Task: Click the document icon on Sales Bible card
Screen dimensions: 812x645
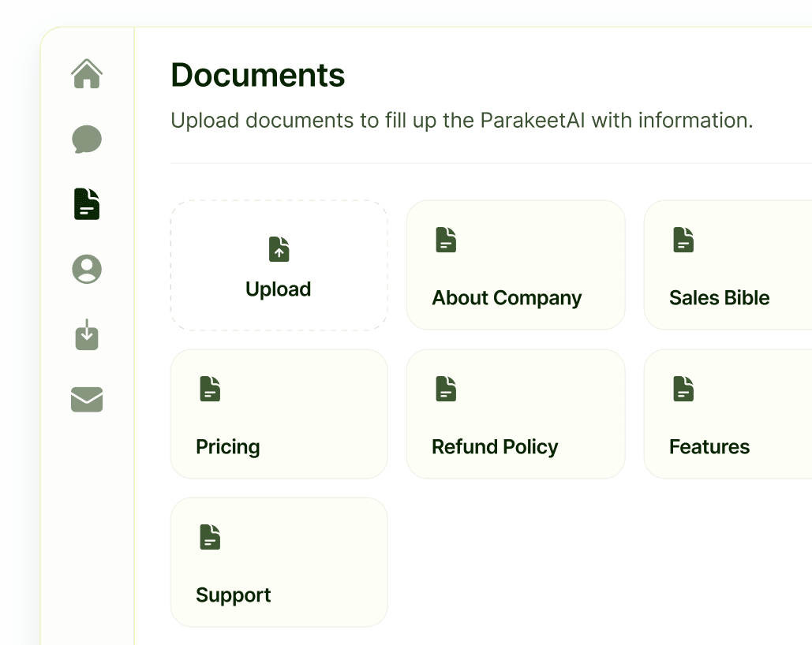Action: 683,240
